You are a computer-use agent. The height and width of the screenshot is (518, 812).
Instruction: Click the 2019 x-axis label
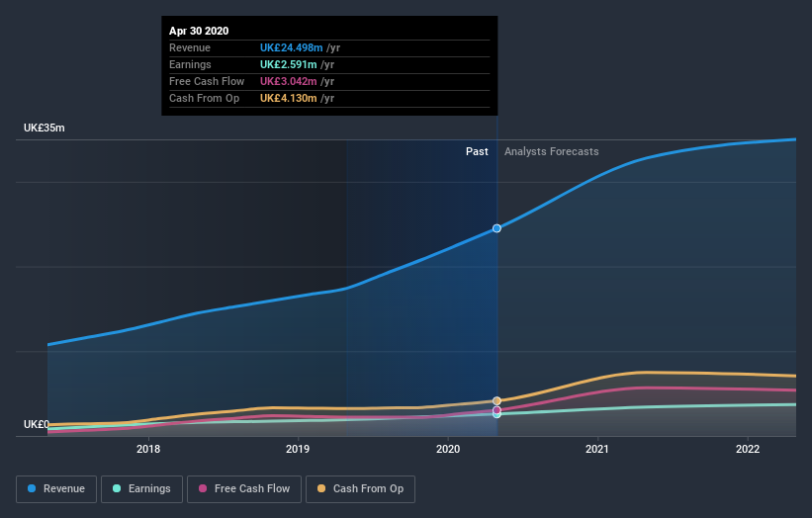point(298,449)
